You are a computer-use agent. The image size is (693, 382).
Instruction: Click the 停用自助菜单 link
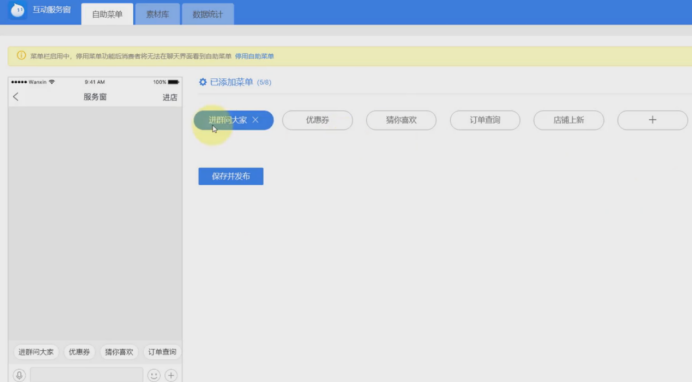[254, 56]
